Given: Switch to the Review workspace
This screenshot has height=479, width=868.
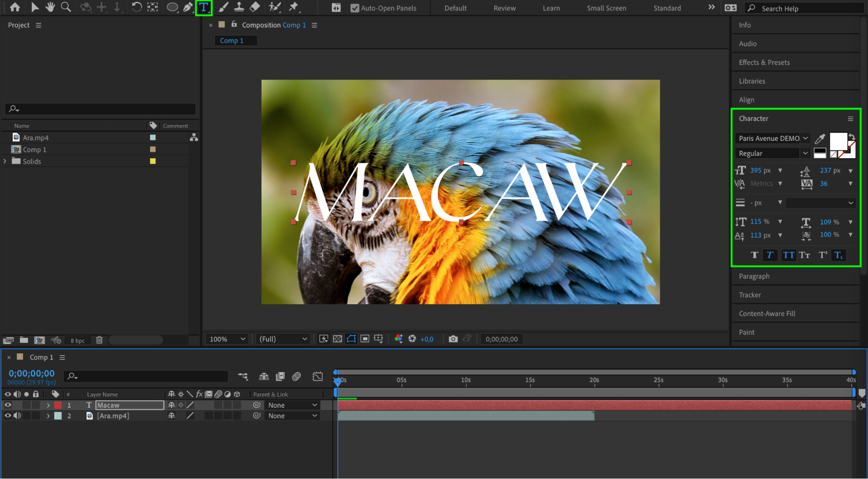Looking at the screenshot, I should [x=504, y=8].
